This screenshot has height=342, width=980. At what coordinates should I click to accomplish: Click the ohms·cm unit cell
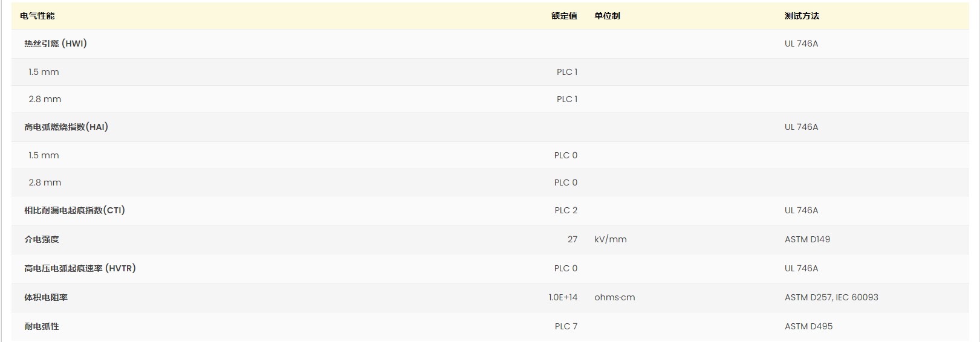(x=615, y=297)
